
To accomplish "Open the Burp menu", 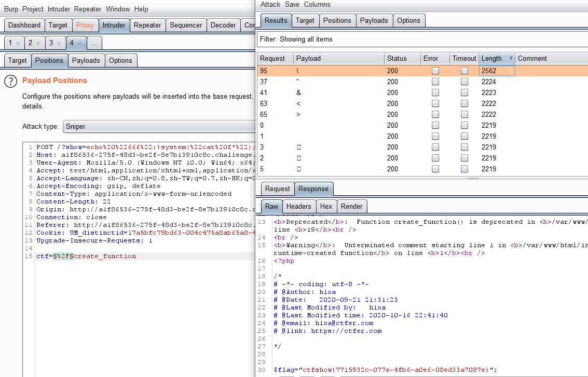I will point(11,9).
